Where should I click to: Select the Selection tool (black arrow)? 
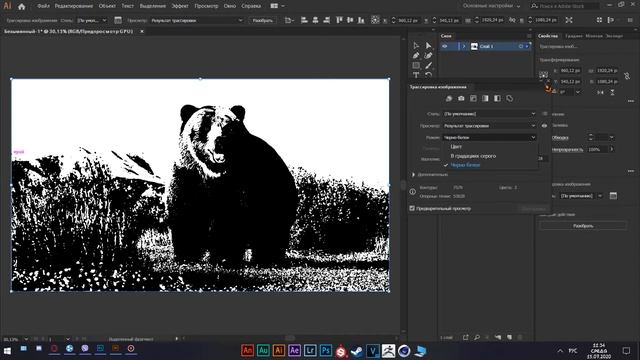(x=416, y=46)
